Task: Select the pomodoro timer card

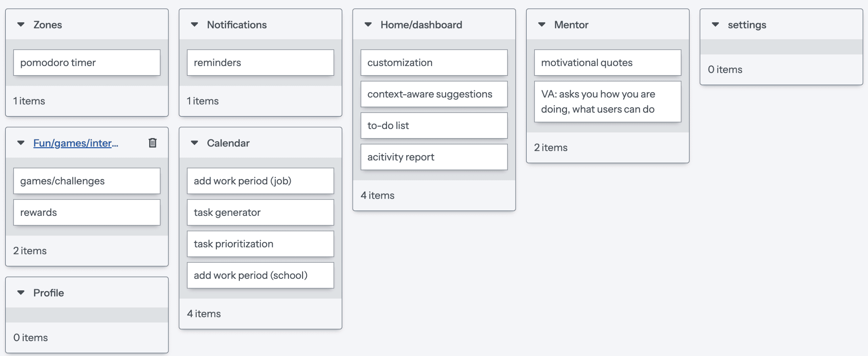Action: coord(87,63)
